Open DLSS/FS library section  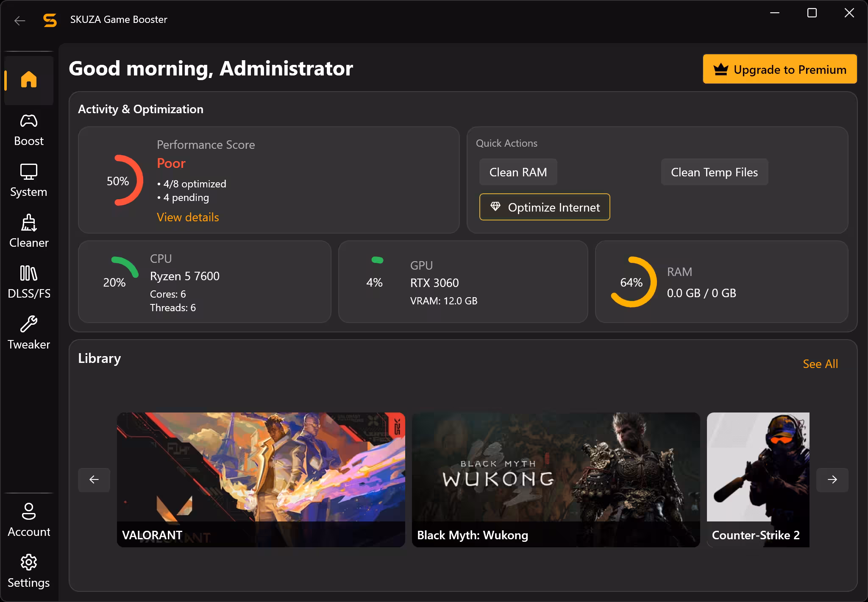[x=29, y=283]
